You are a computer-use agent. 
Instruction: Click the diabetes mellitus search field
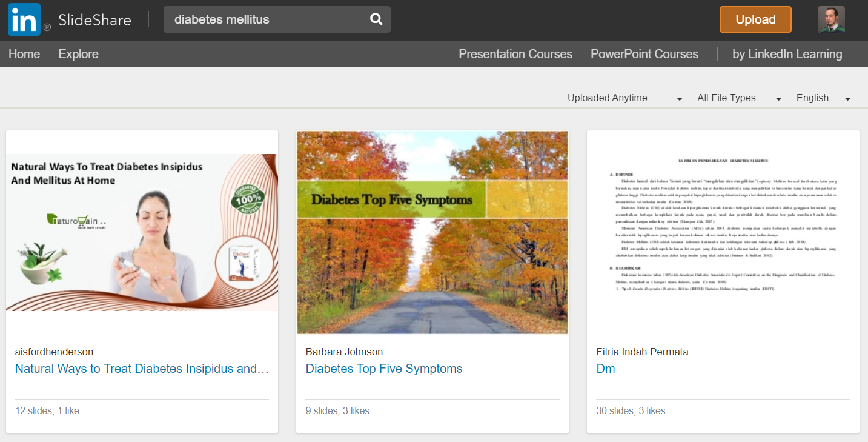tap(267, 19)
